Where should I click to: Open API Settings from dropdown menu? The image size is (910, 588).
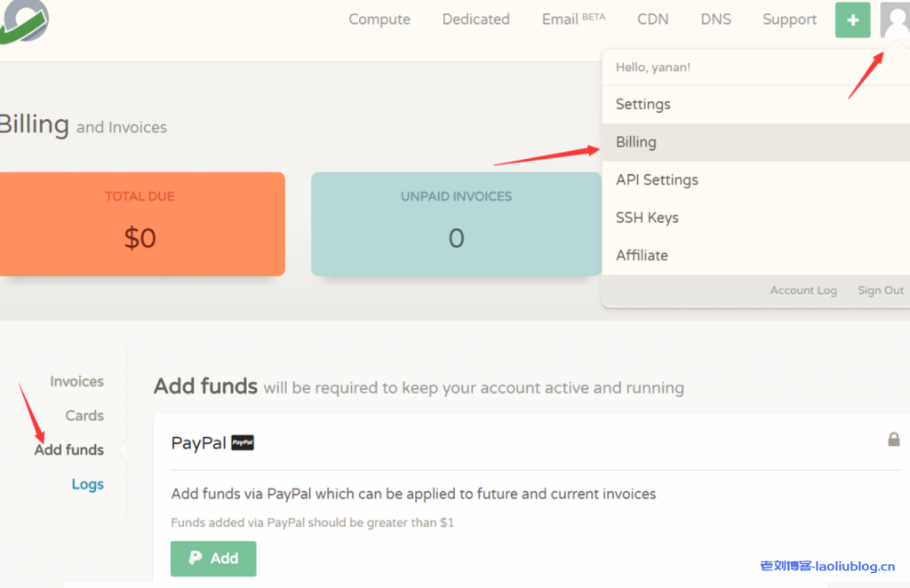[657, 179]
